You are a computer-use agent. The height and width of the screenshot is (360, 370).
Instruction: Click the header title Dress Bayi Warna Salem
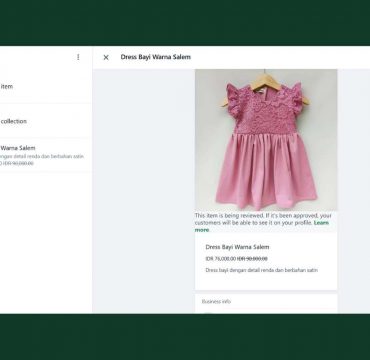[x=156, y=57]
